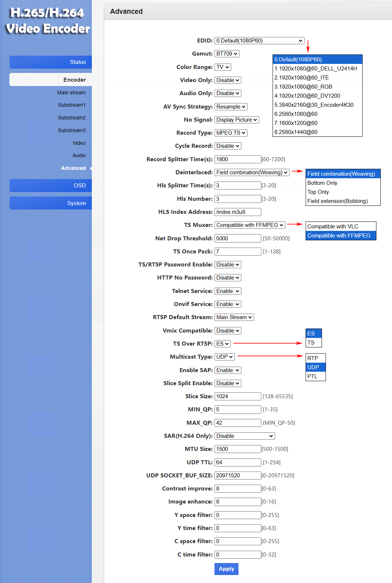Open the Onvif Service dropdown
The height and width of the screenshot is (583, 392).
[228, 304]
